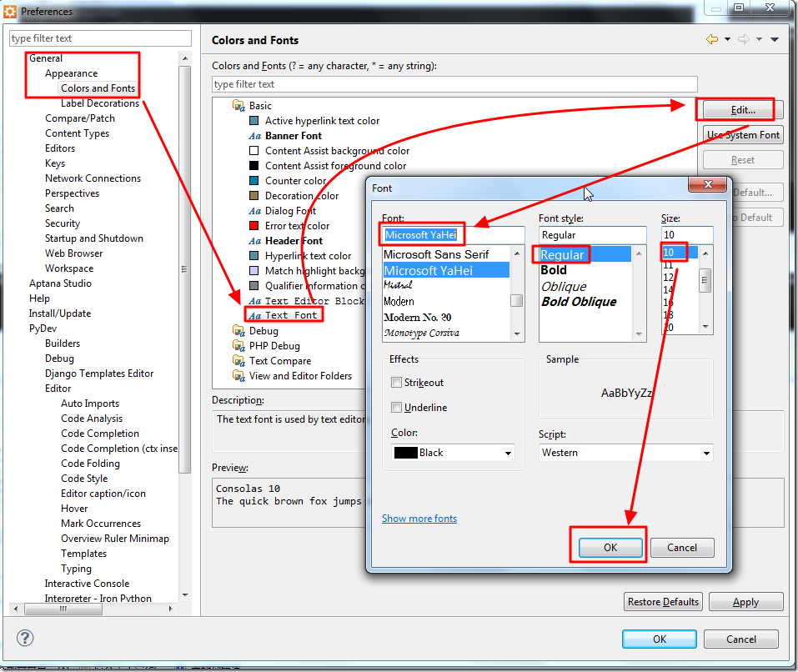Click the Colors and Fonts filter field
Viewport: 798px width, 672px height.
pos(454,84)
